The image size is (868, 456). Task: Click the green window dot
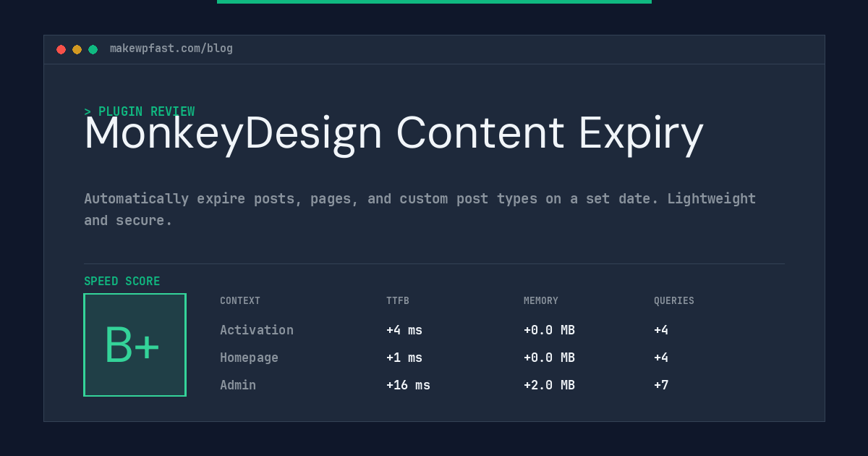(x=93, y=49)
